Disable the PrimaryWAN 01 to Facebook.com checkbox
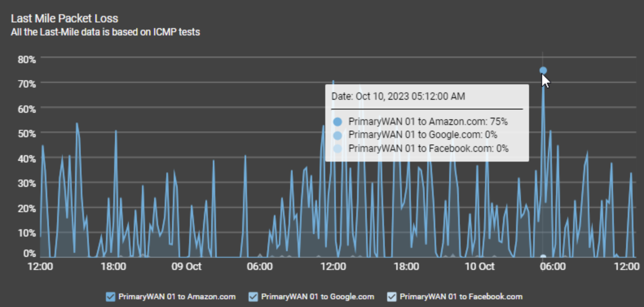The width and height of the screenshot is (644, 307). pyautogui.click(x=392, y=297)
